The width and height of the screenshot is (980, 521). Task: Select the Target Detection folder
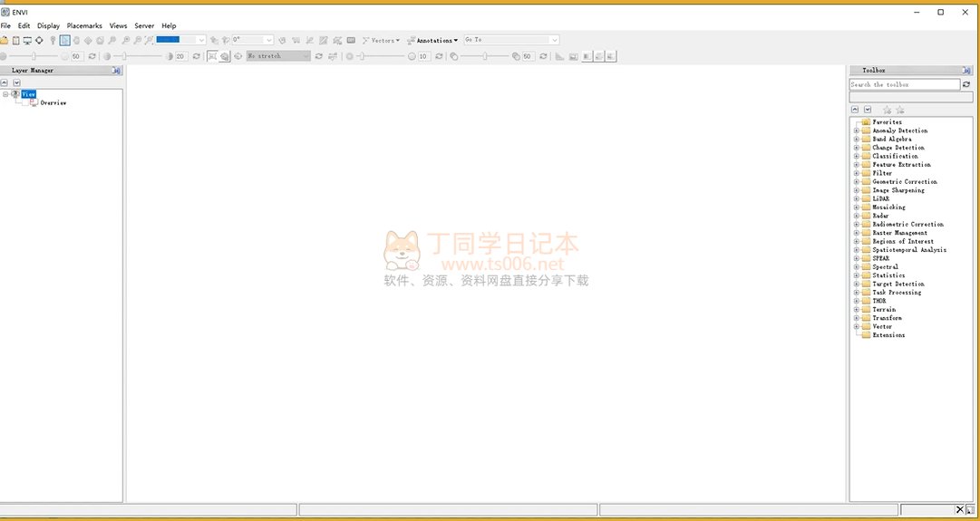tap(898, 285)
